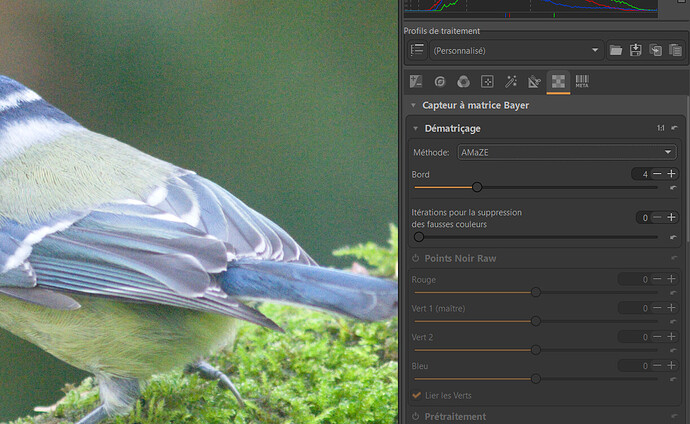
Task: Paste the profile from clipboard
Action: (x=675, y=50)
